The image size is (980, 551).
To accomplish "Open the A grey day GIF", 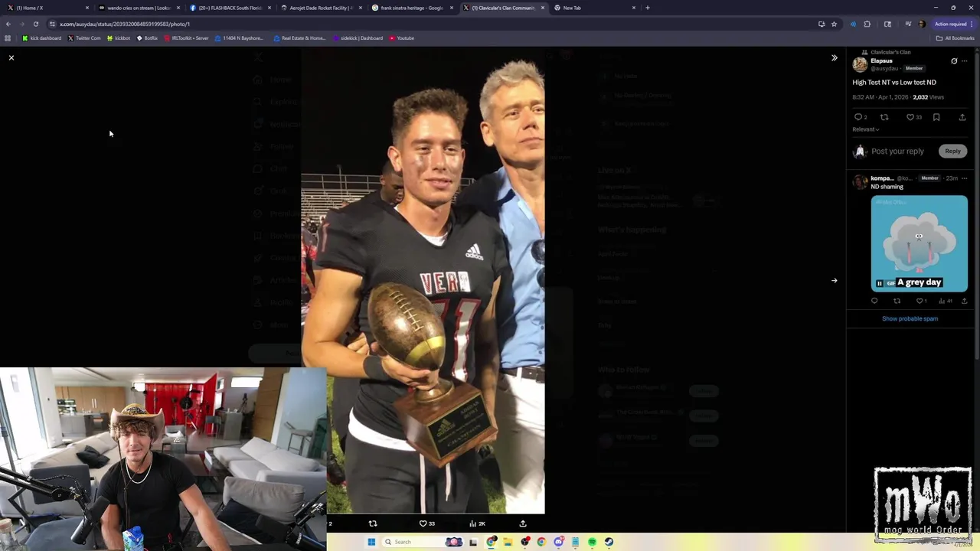I will pos(919,243).
